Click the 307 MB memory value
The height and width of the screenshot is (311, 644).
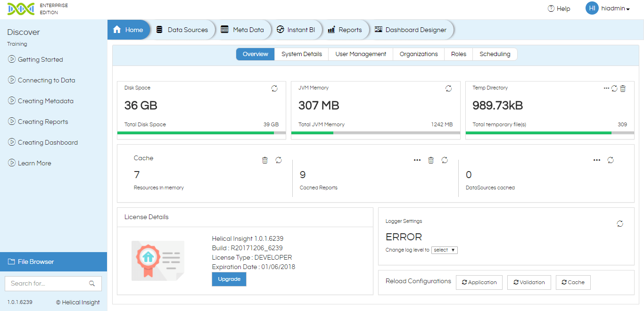click(319, 106)
